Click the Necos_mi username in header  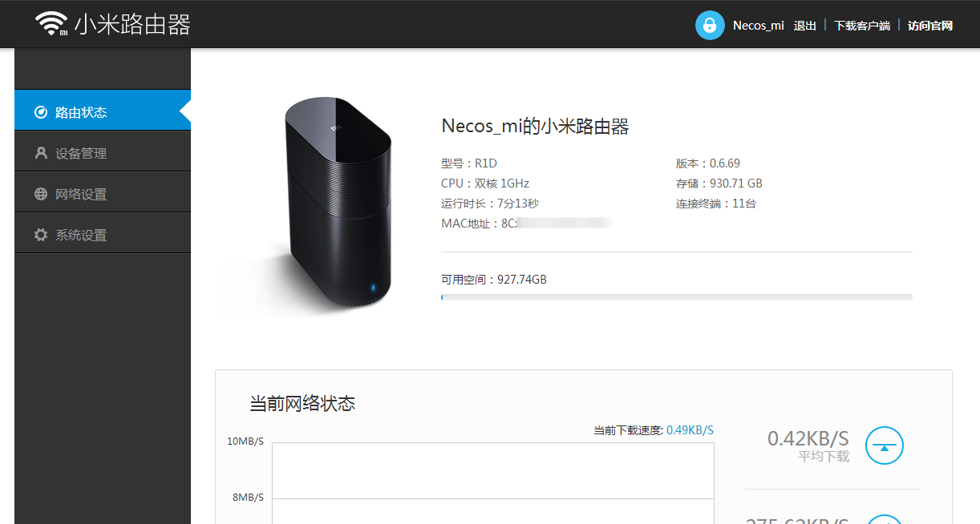759,26
